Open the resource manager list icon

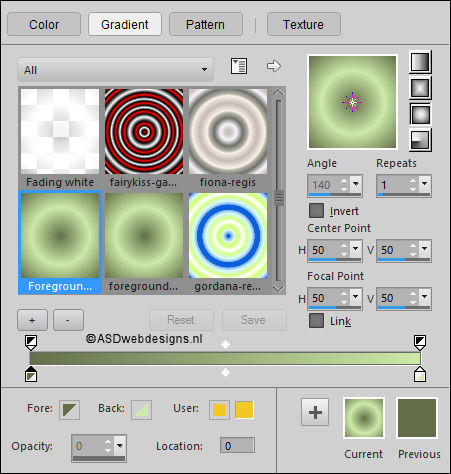point(239,66)
